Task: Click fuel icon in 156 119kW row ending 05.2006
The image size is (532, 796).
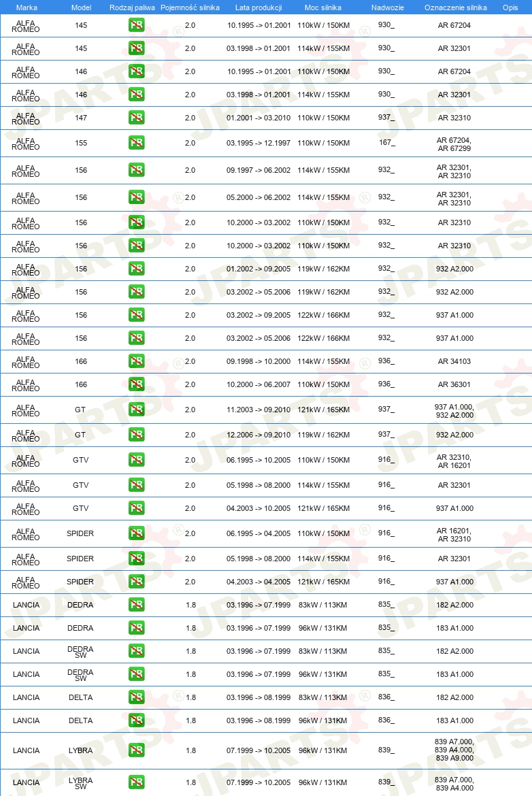Action: (137, 292)
